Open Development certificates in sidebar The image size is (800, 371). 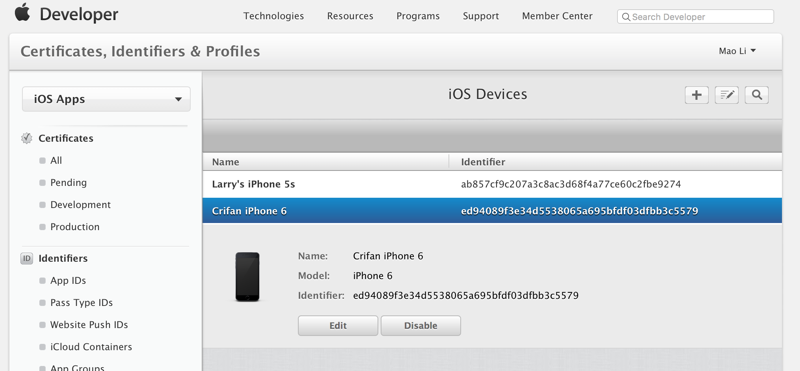[x=80, y=205]
